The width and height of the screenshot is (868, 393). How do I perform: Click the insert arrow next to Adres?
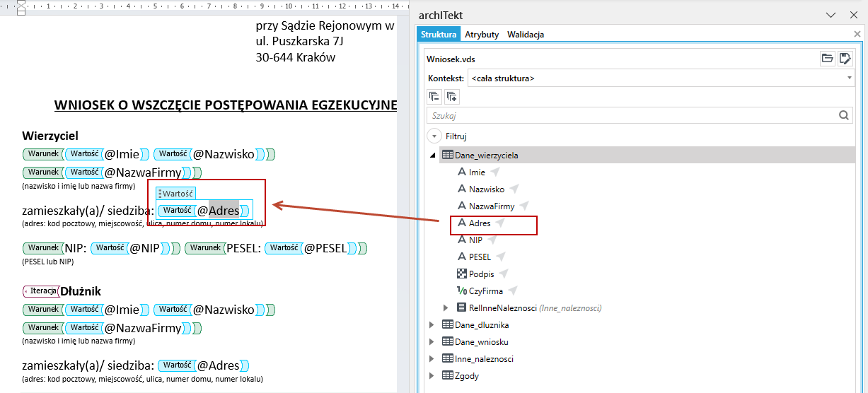pos(500,223)
